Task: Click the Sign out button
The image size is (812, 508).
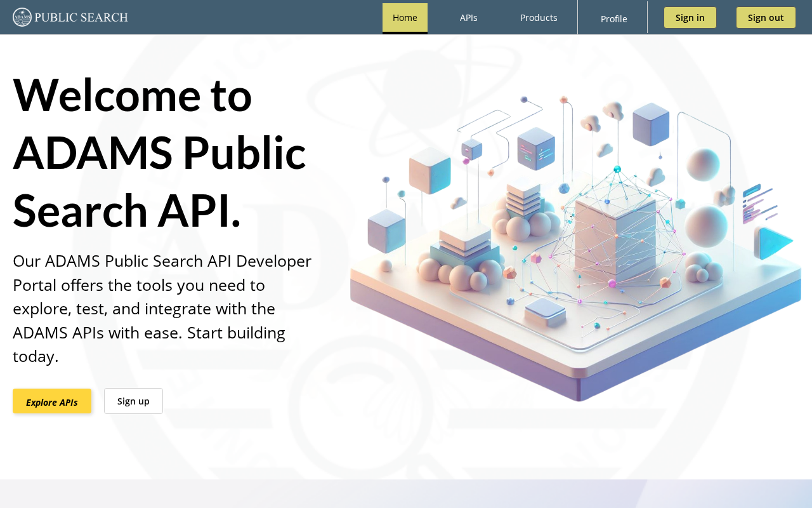Action: click(766, 18)
